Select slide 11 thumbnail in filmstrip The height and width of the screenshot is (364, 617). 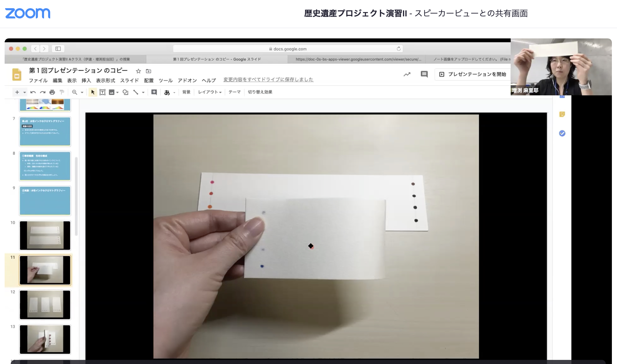45,270
